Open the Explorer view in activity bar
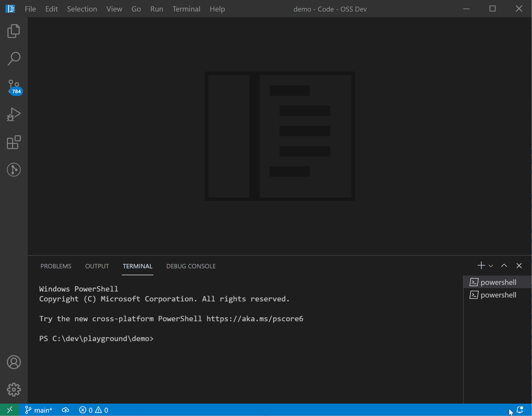The image size is (532, 416). coord(14,31)
